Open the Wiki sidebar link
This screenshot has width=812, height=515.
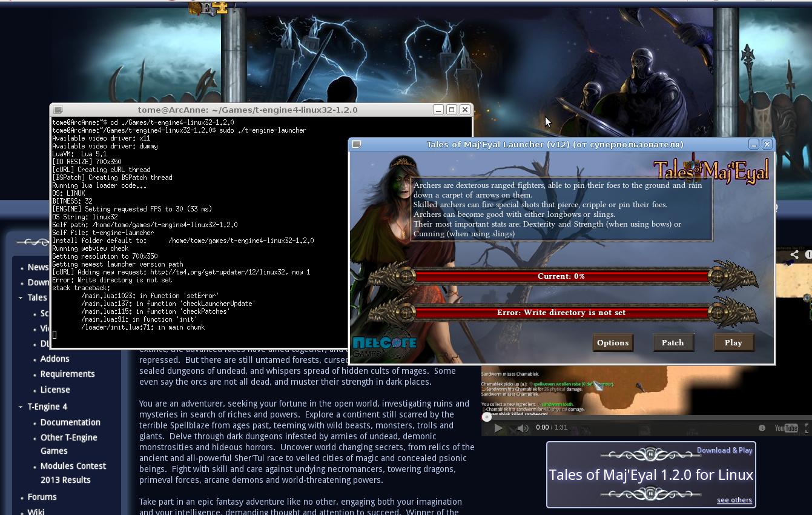[36, 511]
